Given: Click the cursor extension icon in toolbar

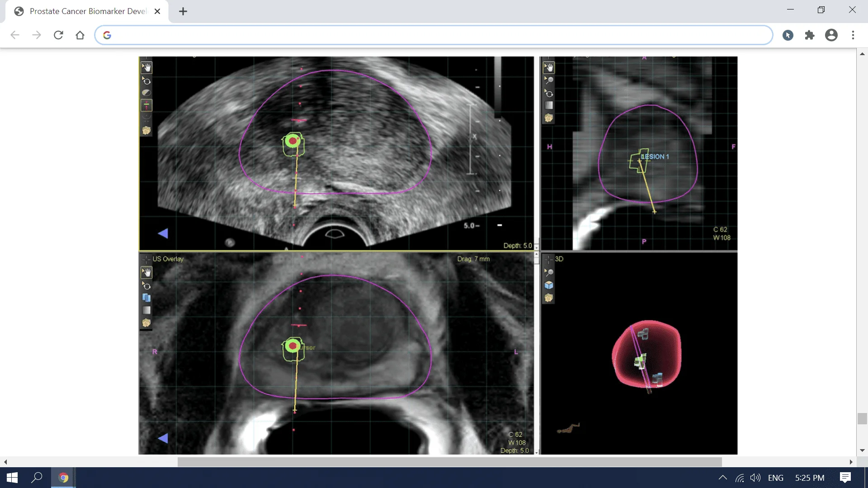Looking at the screenshot, I should pos(788,35).
